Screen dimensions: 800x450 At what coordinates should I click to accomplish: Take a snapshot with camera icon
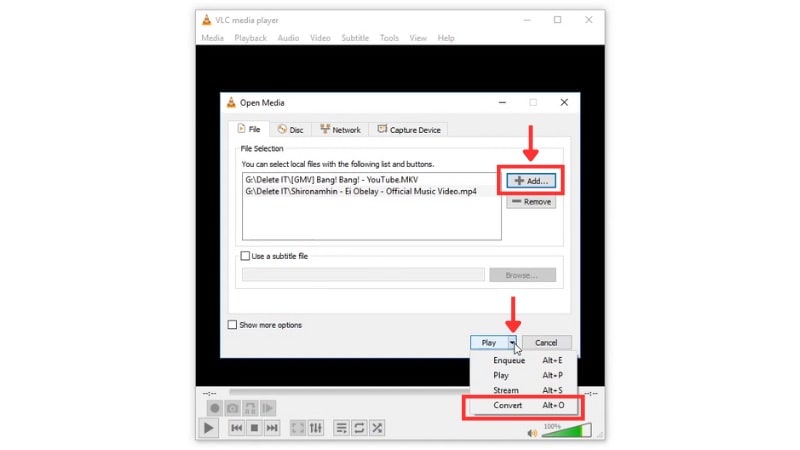tap(233, 408)
